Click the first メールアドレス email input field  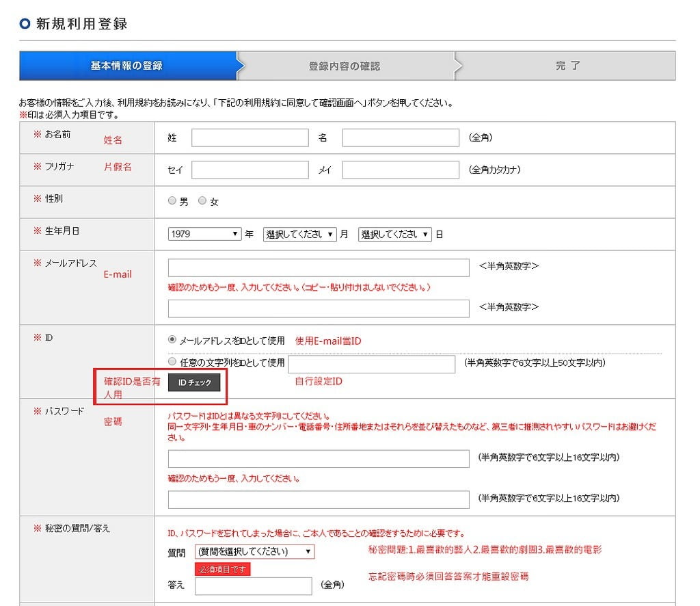pos(318,267)
